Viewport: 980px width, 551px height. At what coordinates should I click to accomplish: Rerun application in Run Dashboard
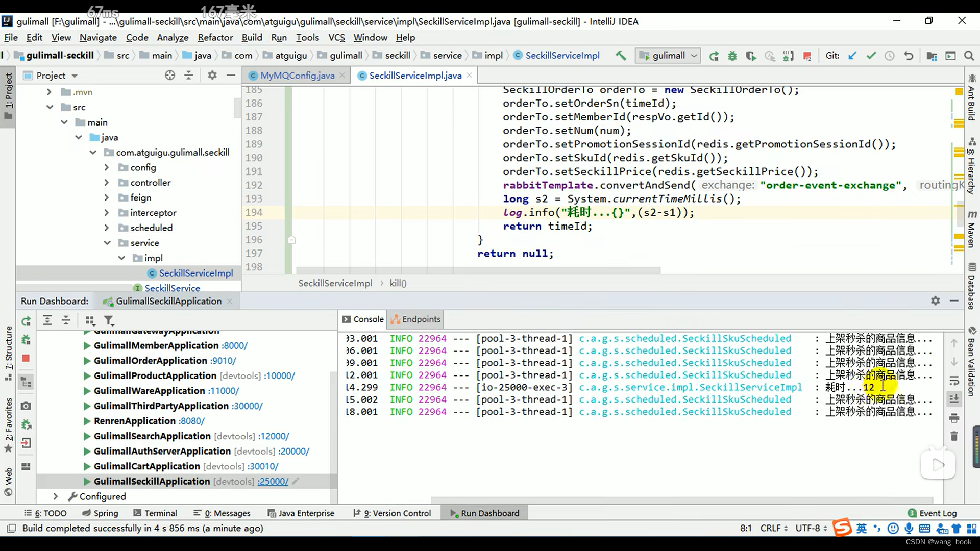[26, 321]
